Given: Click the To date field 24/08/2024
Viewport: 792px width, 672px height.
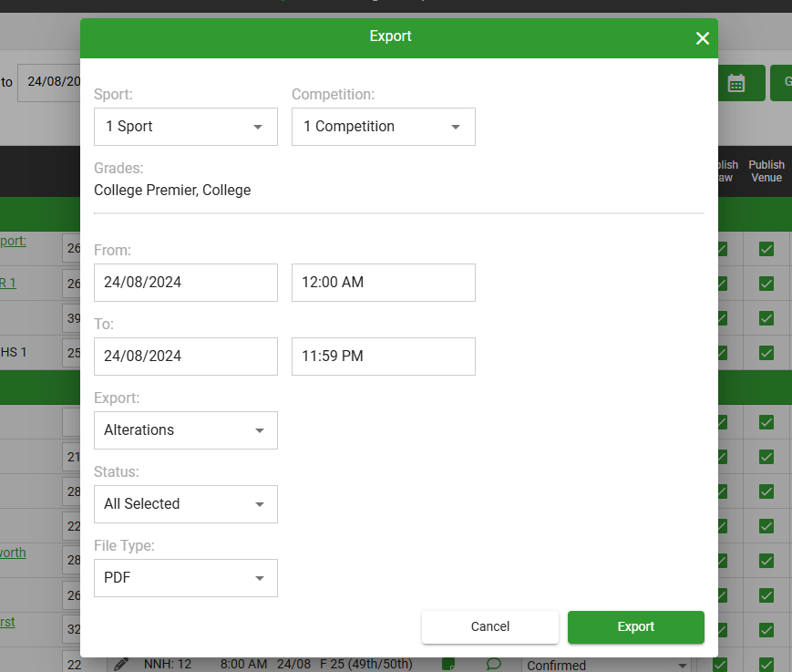Looking at the screenshot, I should click(x=185, y=357).
